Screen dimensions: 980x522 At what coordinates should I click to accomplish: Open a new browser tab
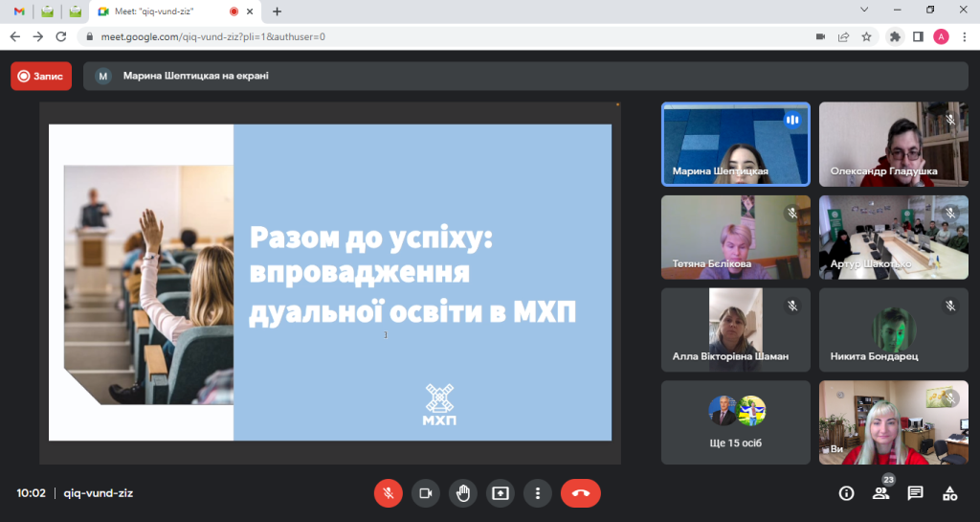[278, 11]
